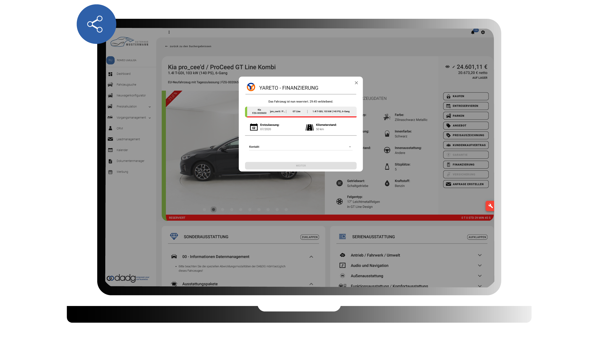Click the Kraftstoff drop icon
Screen dimensions: 598x364
tap(387, 183)
